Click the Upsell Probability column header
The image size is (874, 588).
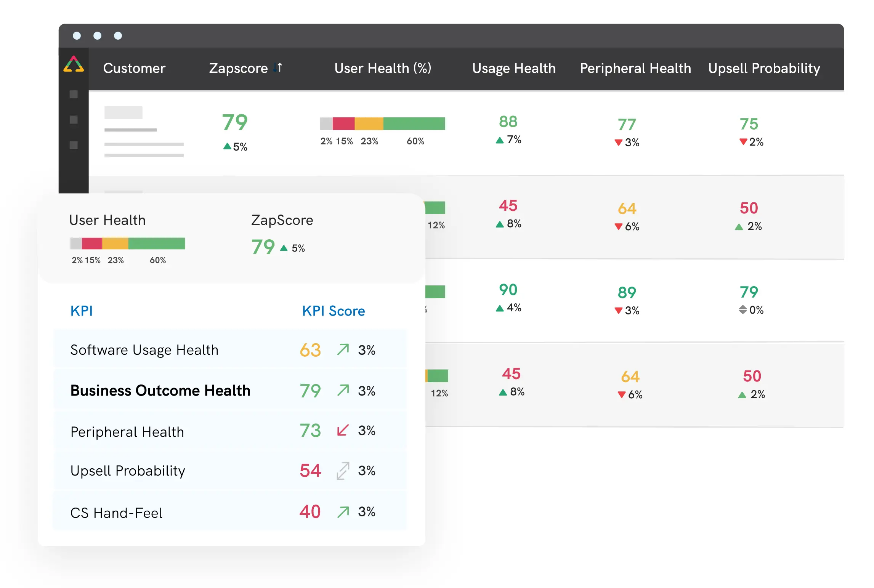click(x=764, y=68)
